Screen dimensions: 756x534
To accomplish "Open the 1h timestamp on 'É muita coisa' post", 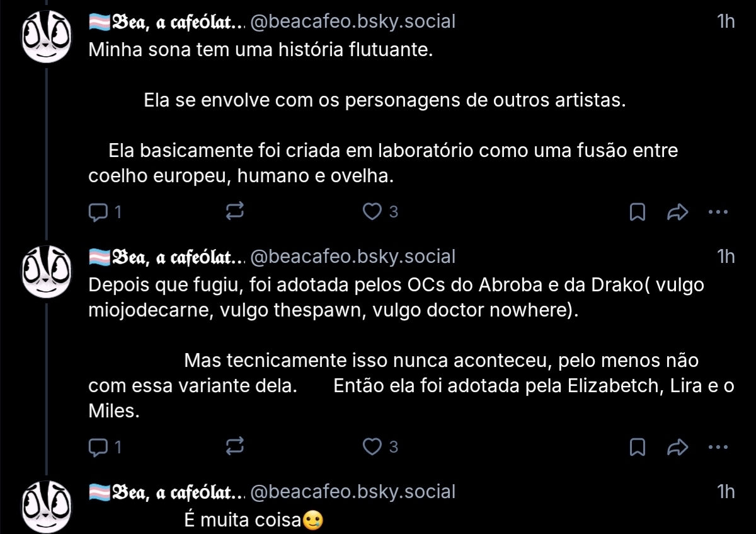I will point(726,492).
